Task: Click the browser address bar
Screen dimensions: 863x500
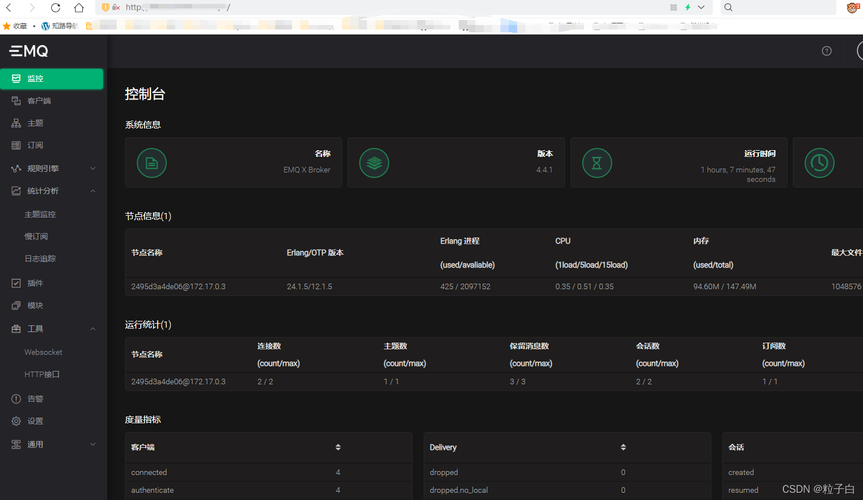Action: click(x=404, y=7)
